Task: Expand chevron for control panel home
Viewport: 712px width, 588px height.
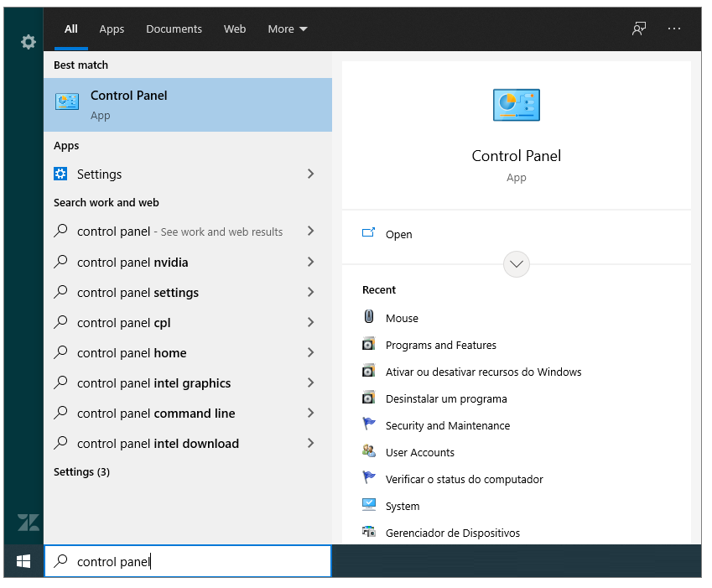Action: pos(310,353)
